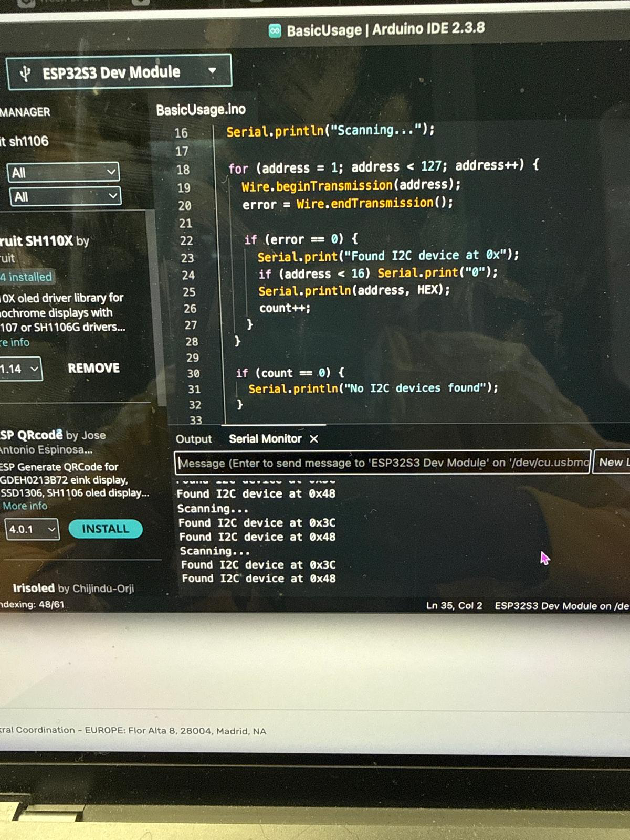Click the USB icon in board selector
This screenshot has width=630, height=840.
(x=25, y=73)
